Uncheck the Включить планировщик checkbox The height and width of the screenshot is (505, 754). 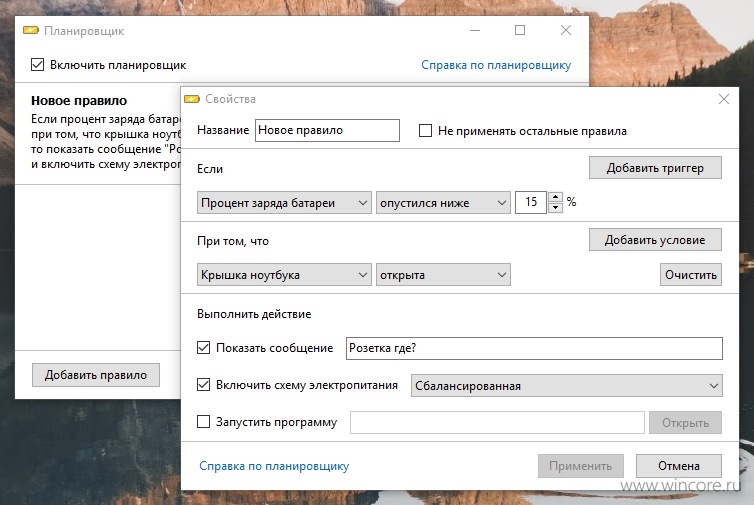38,64
